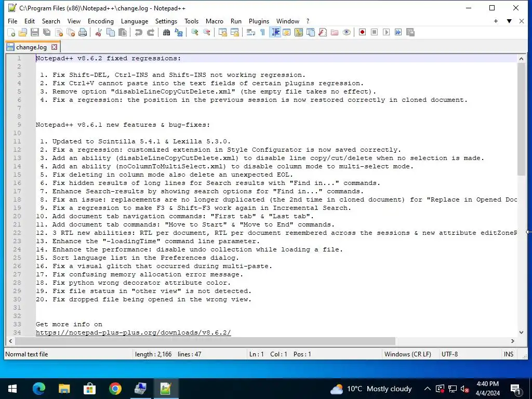Click Save Recorded Macro icon
The height and width of the screenshot is (399, 532).
pyautogui.click(x=410, y=32)
